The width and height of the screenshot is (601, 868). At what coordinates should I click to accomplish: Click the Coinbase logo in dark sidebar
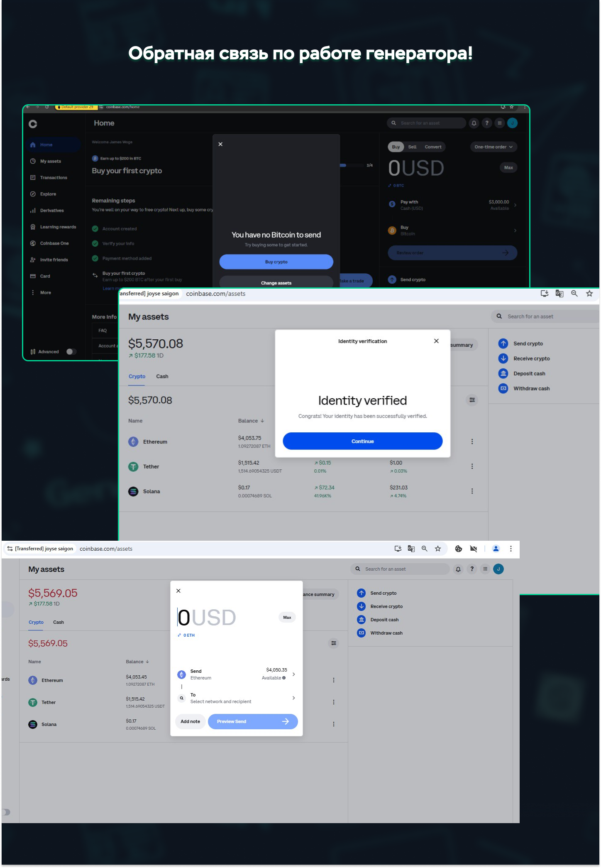(x=33, y=124)
